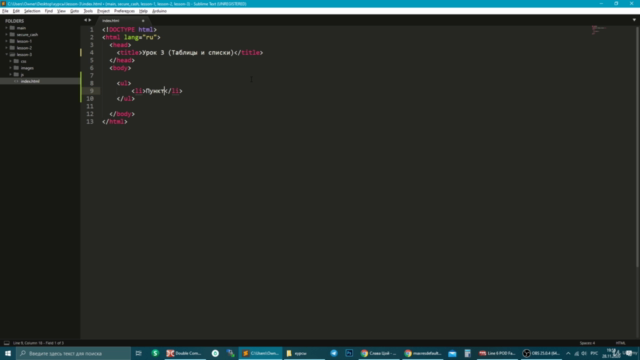Click the Line 9, Column status text
This screenshot has height=360, width=640.
(x=38, y=343)
